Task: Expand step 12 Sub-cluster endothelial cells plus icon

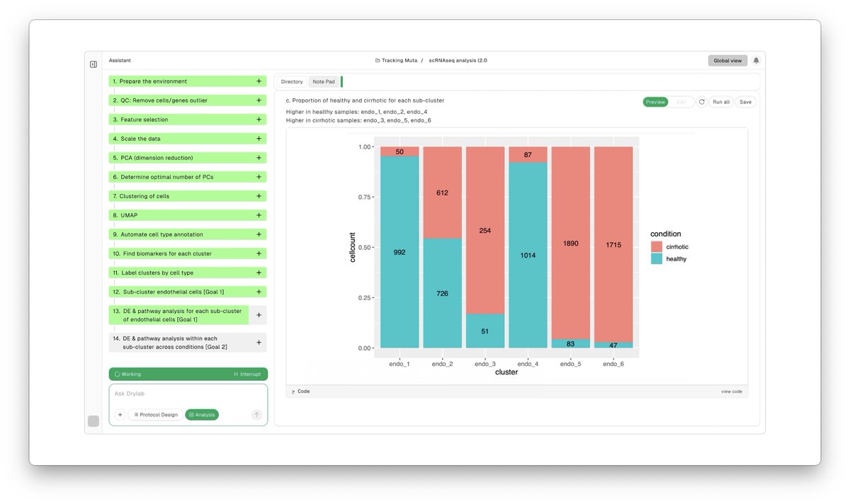Action: pos(259,292)
